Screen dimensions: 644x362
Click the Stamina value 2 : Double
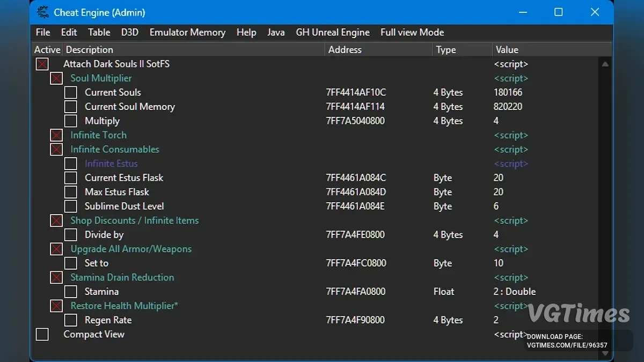(515, 291)
